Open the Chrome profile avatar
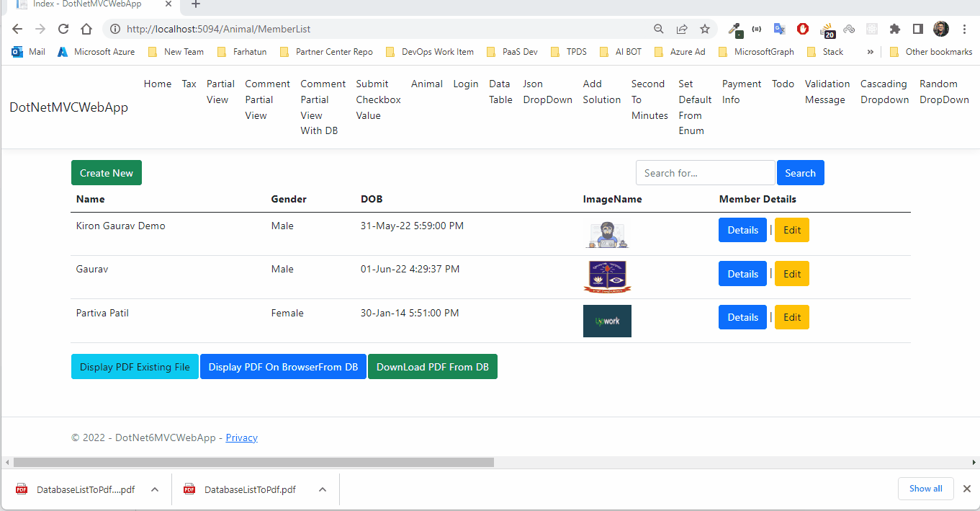 [x=941, y=29]
